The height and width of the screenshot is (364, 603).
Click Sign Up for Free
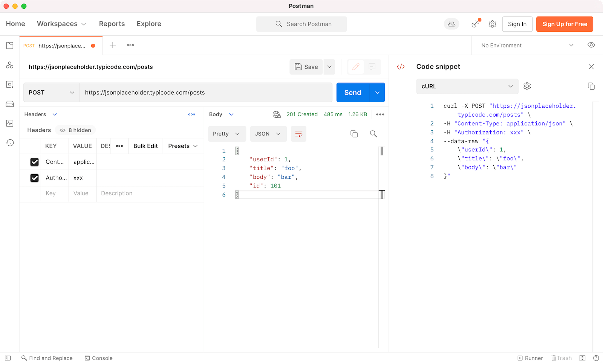click(565, 24)
